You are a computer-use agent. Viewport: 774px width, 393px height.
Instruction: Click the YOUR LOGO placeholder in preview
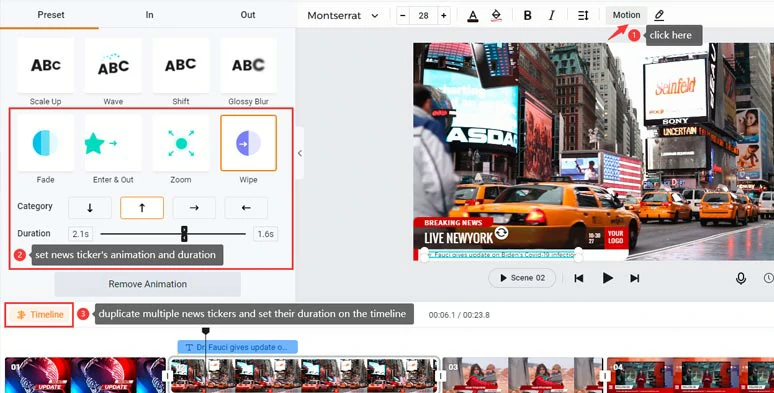[615, 237]
